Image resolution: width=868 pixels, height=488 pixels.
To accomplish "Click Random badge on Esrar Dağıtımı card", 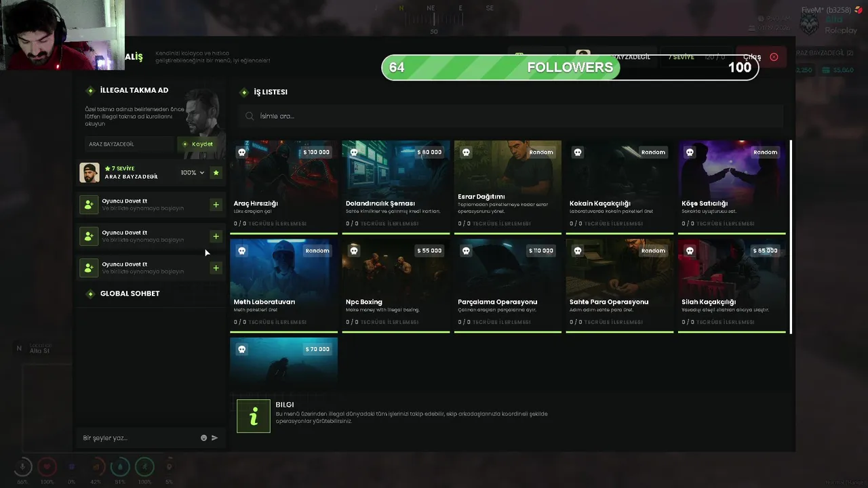I will point(541,152).
